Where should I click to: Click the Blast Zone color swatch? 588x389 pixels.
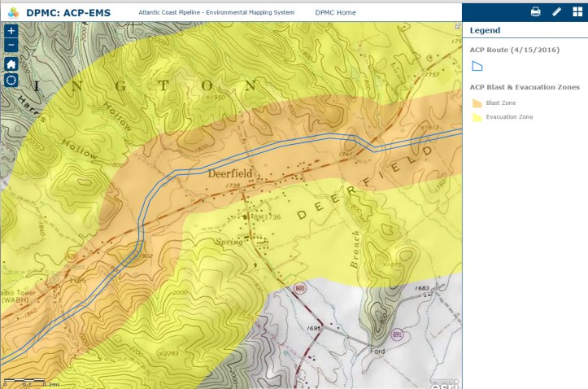[477, 103]
